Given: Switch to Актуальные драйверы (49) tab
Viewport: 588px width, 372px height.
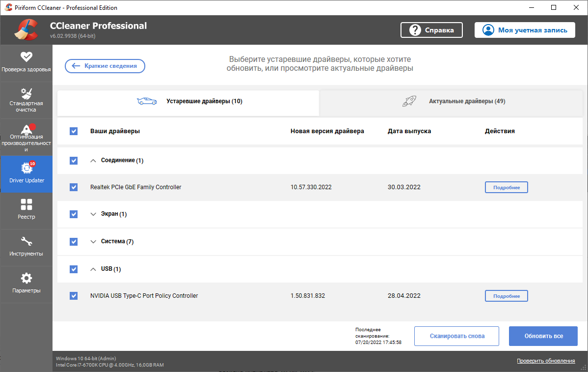Looking at the screenshot, I should click(x=453, y=102).
